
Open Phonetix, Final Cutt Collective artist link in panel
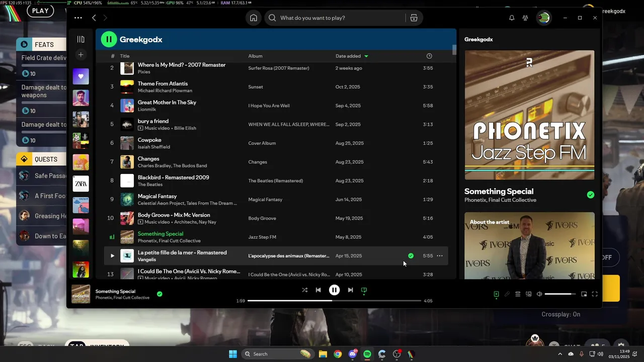click(500, 200)
